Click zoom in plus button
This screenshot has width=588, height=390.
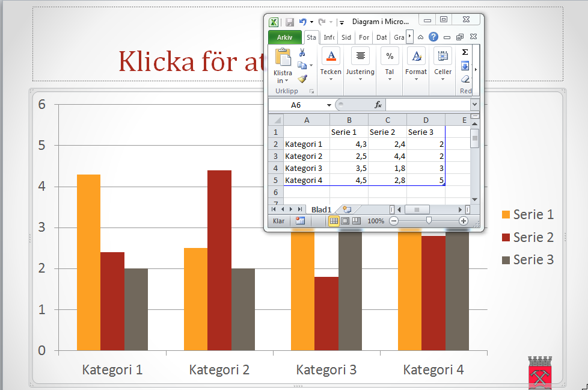(464, 221)
